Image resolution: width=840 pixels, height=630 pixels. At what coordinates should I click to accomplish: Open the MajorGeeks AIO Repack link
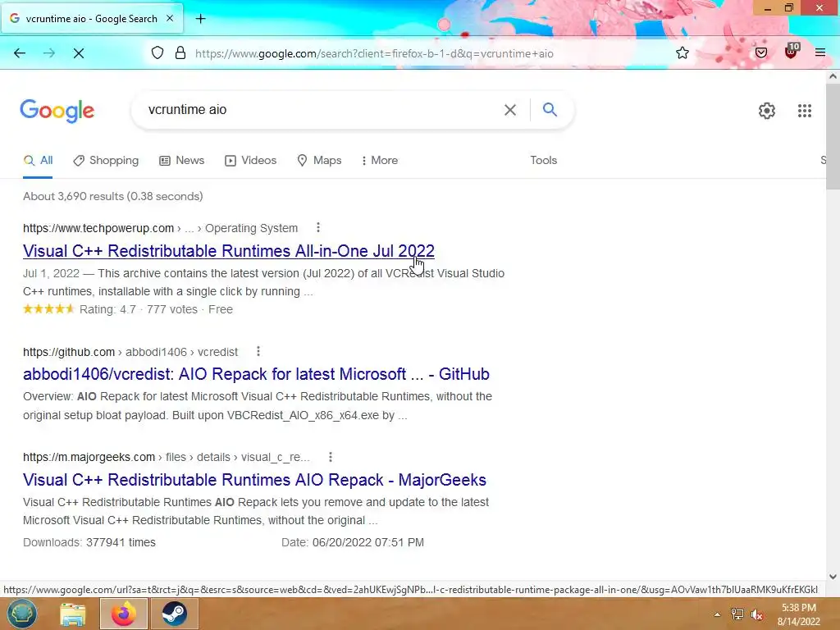[254, 479]
